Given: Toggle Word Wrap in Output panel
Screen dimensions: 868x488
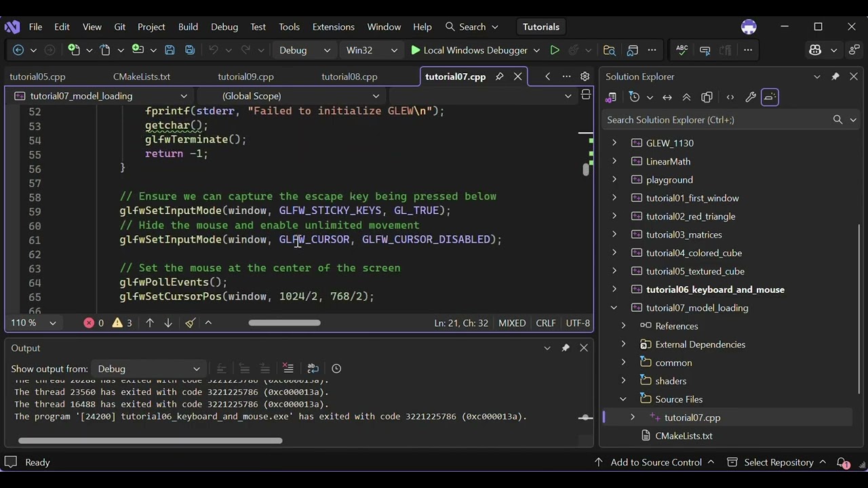Looking at the screenshot, I should (x=313, y=368).
